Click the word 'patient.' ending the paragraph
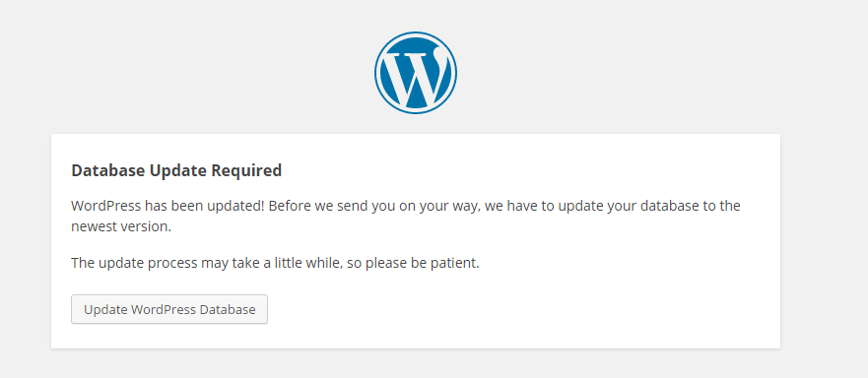 [453, 263]
